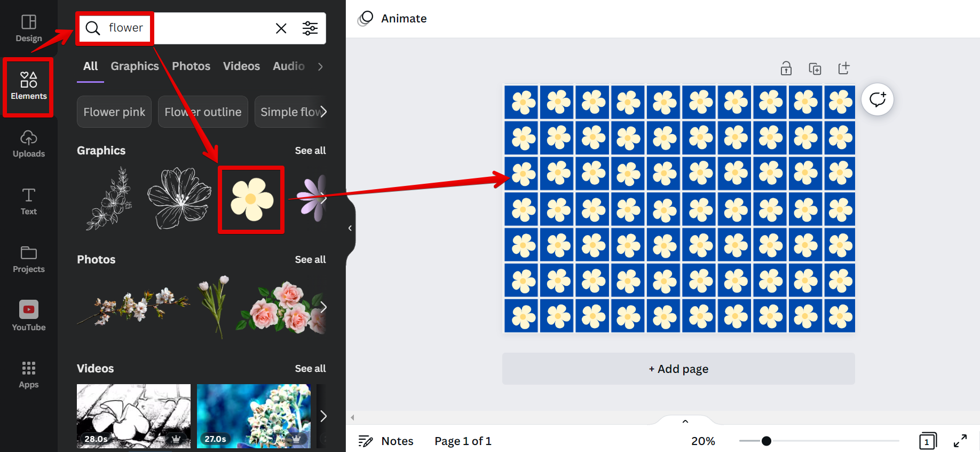The image size is (980, 452).
Task: Switch to the Photos tab
Action: pos(191,66)
